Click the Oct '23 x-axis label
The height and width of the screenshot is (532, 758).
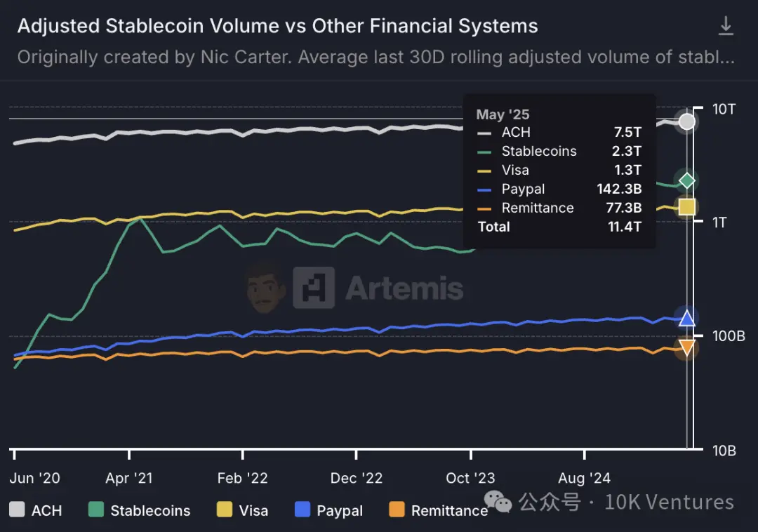click(x=470, y=478)
